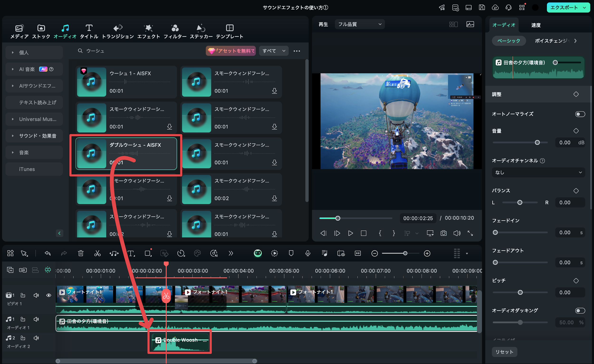Add a marker with the marker icon

point(291,253)
